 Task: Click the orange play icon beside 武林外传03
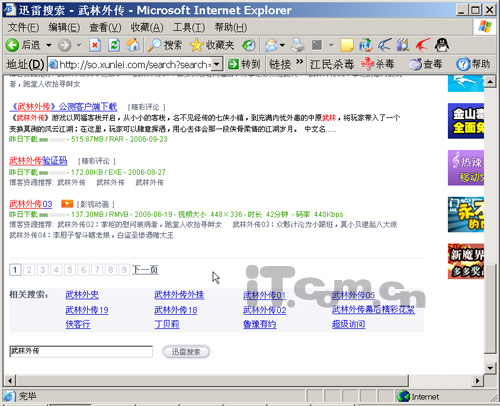tap(67, 203)
